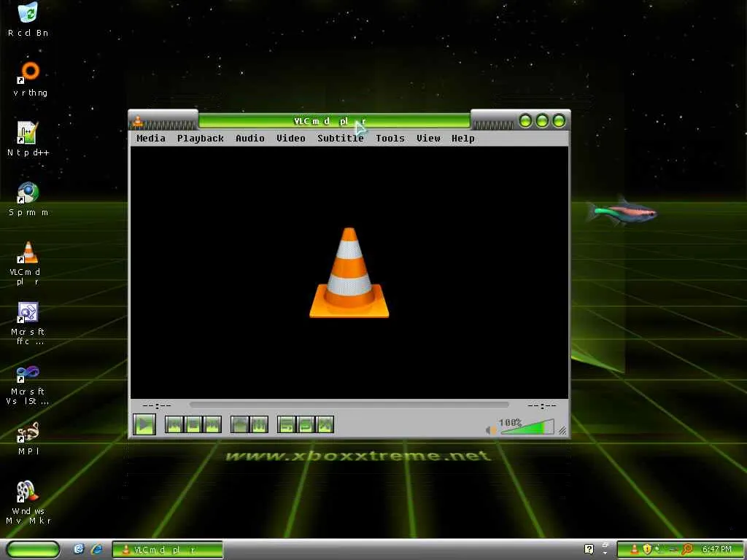Stop playback using the Stop button
747x560 pixels.
click(193, 424)
